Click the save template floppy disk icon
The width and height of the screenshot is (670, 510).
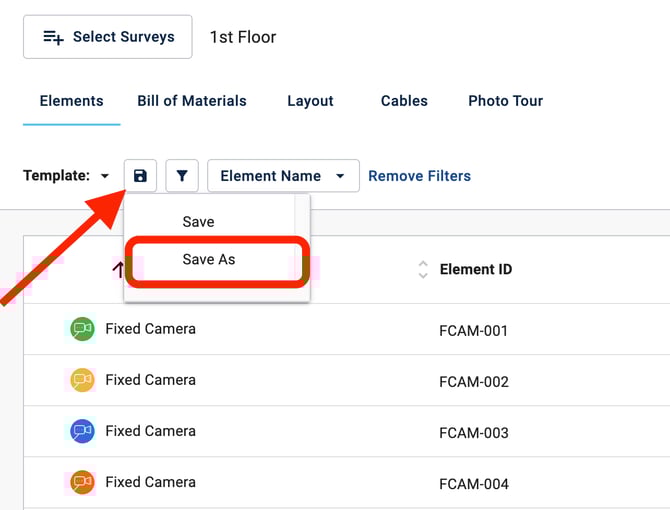click(140, 176)
